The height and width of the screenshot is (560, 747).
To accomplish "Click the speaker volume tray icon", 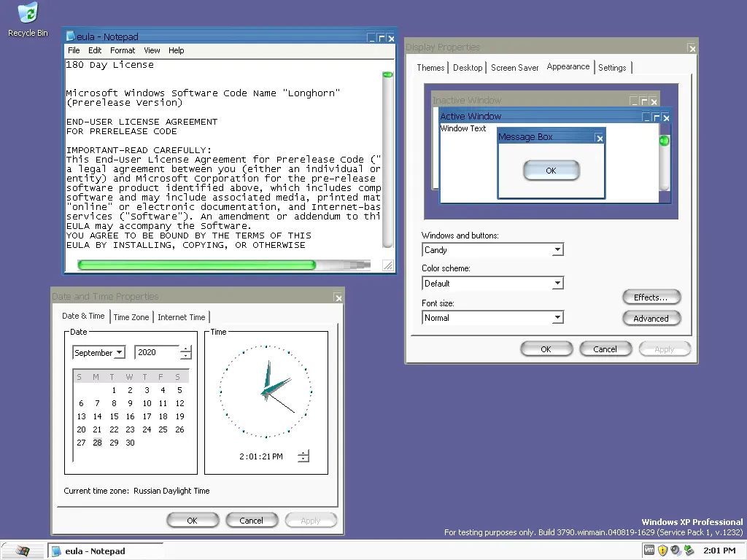I will [676, 551].
